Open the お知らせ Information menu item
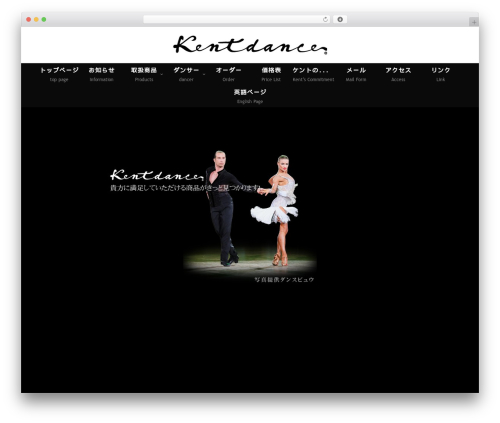 click(x=101, y=74)
